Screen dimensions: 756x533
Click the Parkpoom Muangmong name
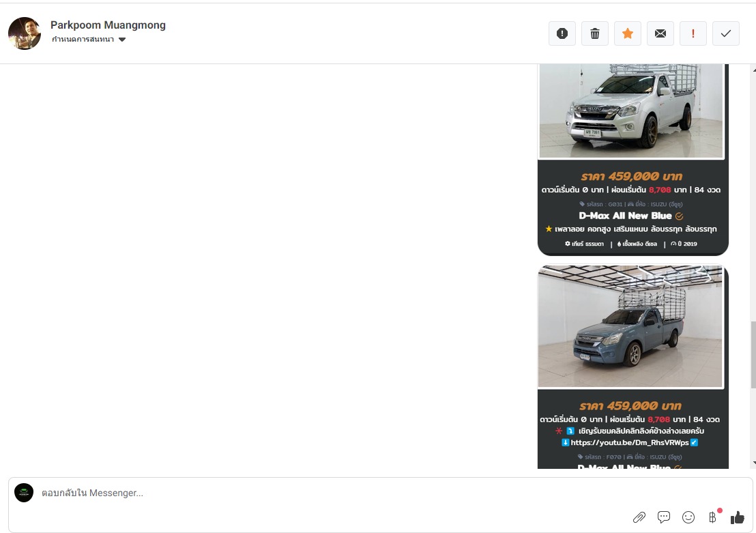coord(108,25)
